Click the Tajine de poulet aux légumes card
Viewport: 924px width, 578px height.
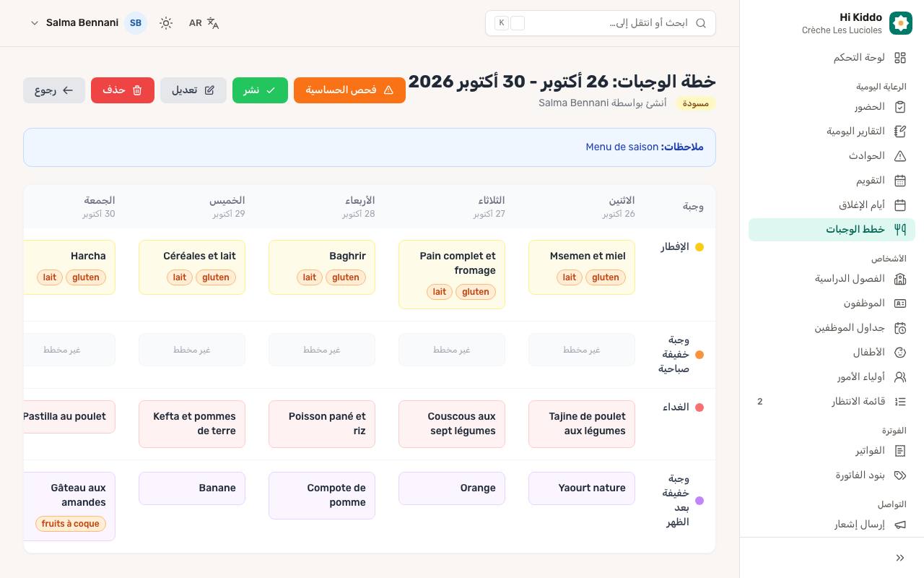(582, 424)
